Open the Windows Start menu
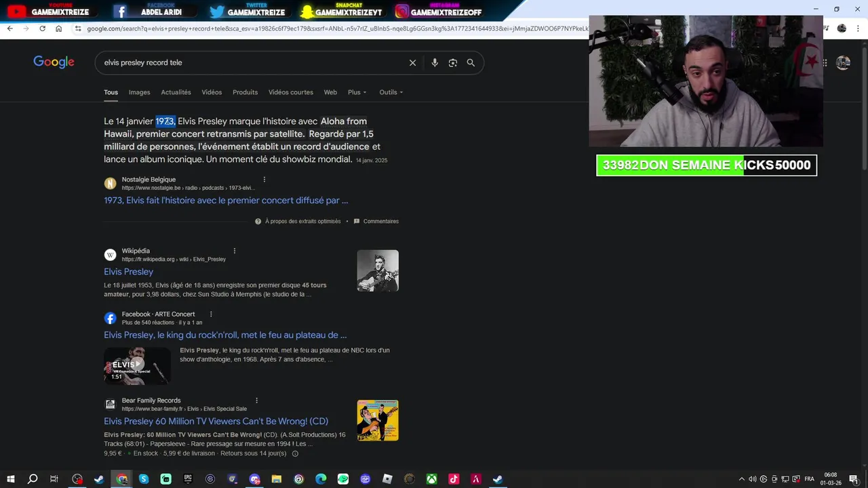 coord(10,479)
